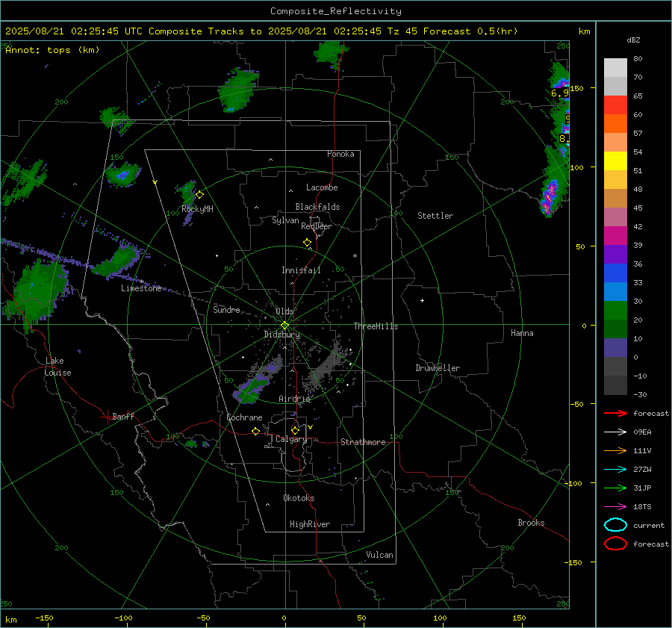
Task: Click the Limestone map label
Action: (x=141, y=288)
